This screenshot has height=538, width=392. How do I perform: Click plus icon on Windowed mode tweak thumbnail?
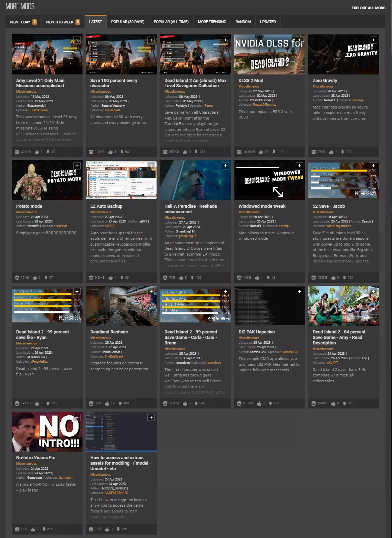coord(299,166)
